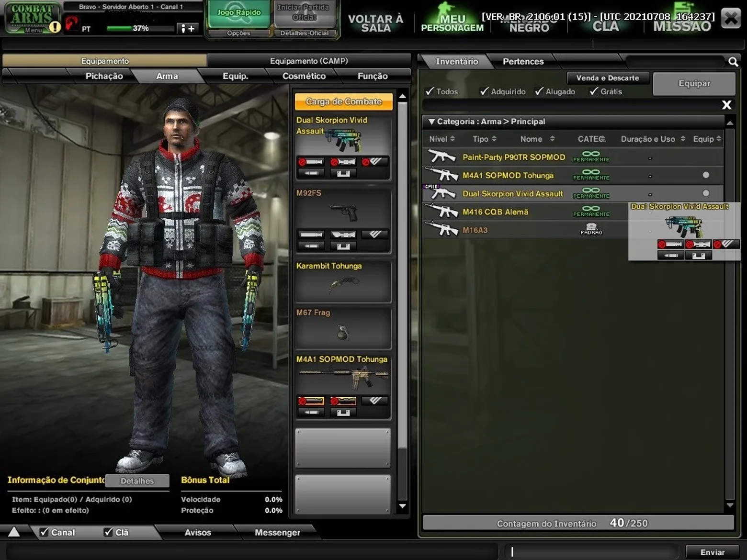Image resolution: width=747 pixels, height=560 pixels.
Task: Open the Combat Arms Menu logo
Action: (32, 18)
